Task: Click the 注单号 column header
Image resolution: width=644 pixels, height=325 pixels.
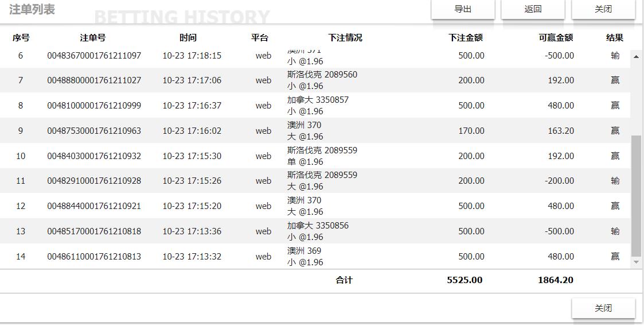Action: pyautogui.click(x=93, y=38)
